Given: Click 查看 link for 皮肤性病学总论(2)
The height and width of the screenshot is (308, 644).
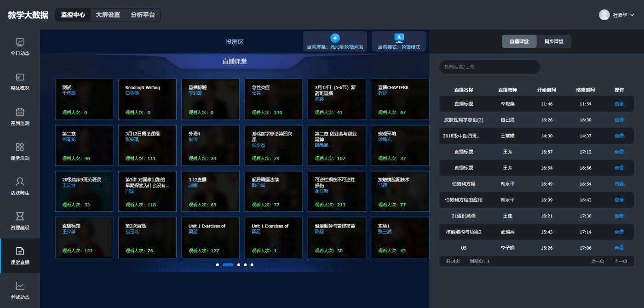Looking at the screenshot, I should (x=619, y=120).
